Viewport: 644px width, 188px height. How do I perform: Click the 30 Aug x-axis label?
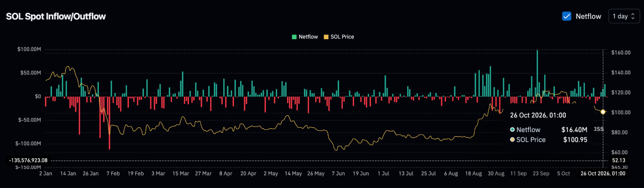point(496,174)
